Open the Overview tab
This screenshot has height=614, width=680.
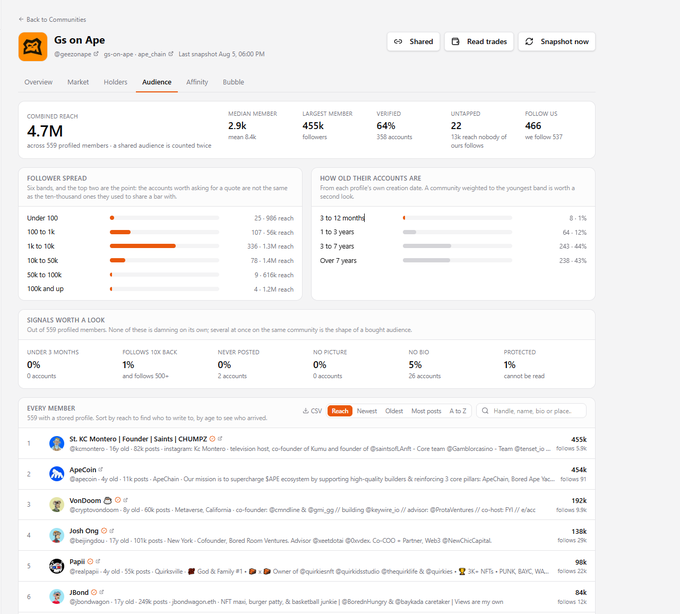pyautogui.click(x=38, y=82)
